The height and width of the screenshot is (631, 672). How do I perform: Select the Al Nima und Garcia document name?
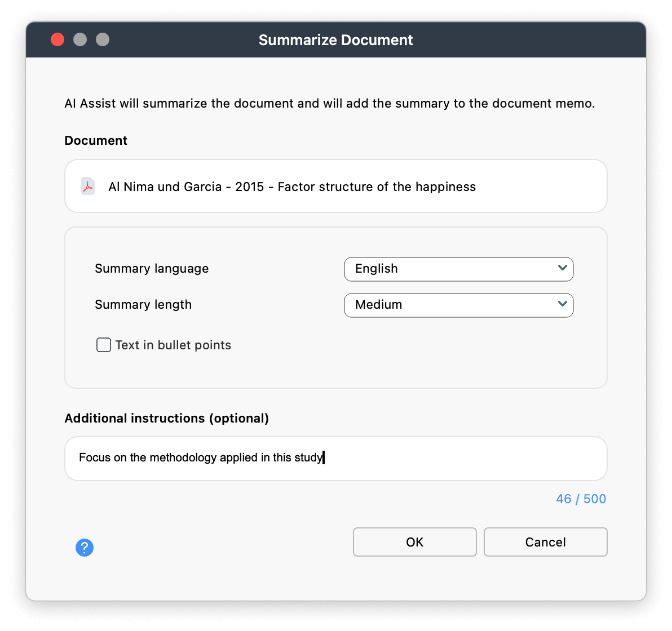(x=292, y=187)
